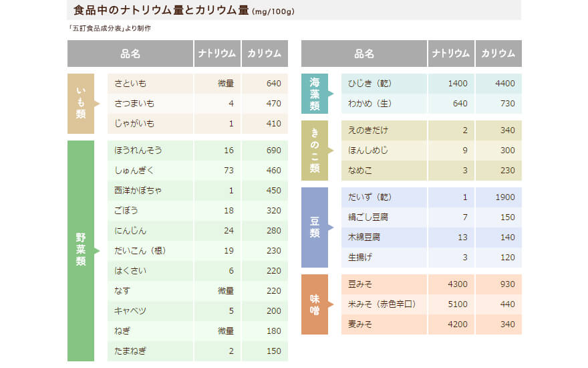
Task: Click the arrow beside 味噌 category
Action: coord(331,304)
